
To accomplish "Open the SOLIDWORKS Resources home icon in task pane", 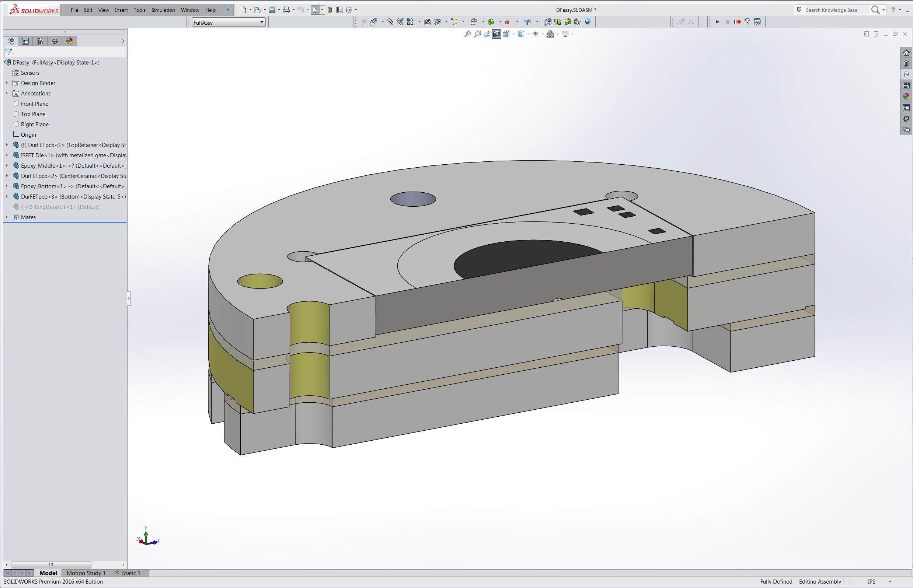I will (906, 53).
